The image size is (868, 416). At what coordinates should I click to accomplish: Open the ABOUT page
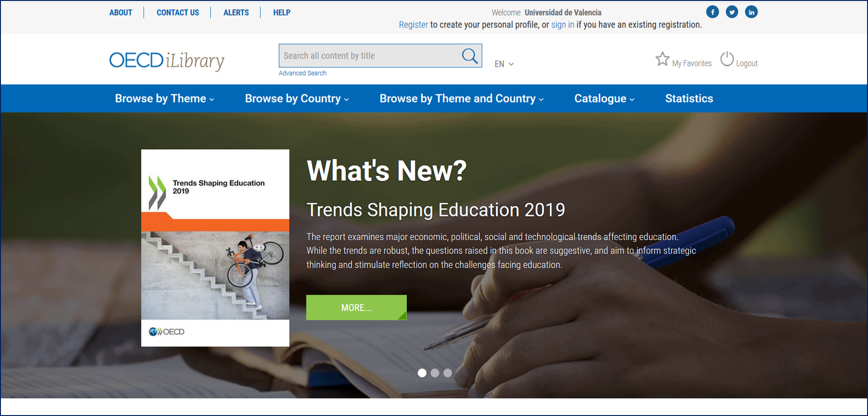tap(121, 13)
